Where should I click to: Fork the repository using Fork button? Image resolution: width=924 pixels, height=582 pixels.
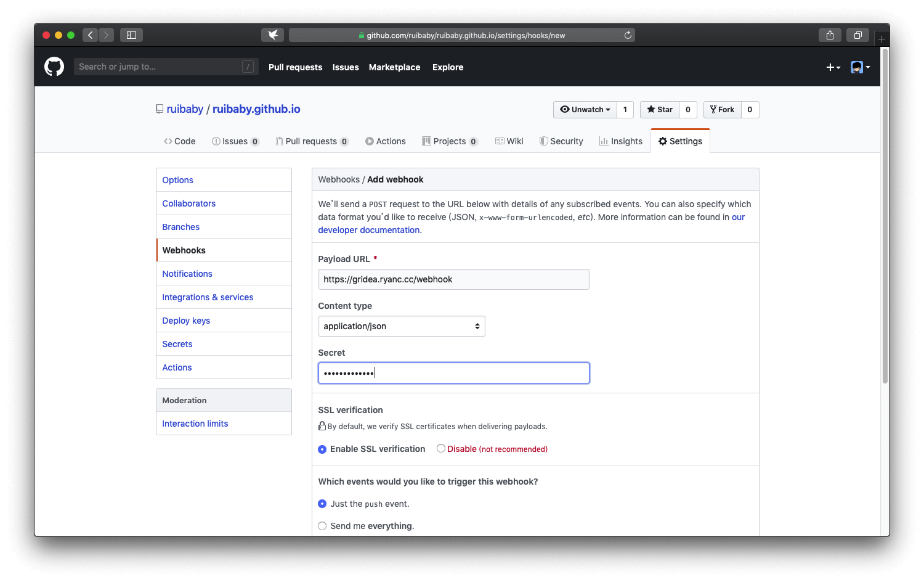coord(722,110)
